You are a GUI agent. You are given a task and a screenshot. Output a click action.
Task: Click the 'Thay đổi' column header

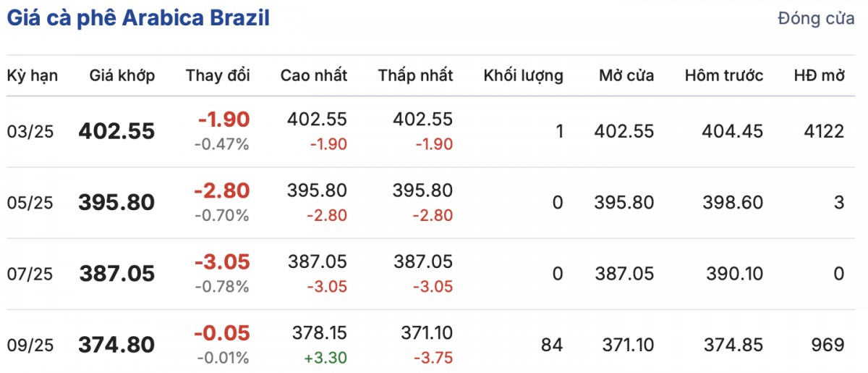pyautogui.click(x=218, y=75)
